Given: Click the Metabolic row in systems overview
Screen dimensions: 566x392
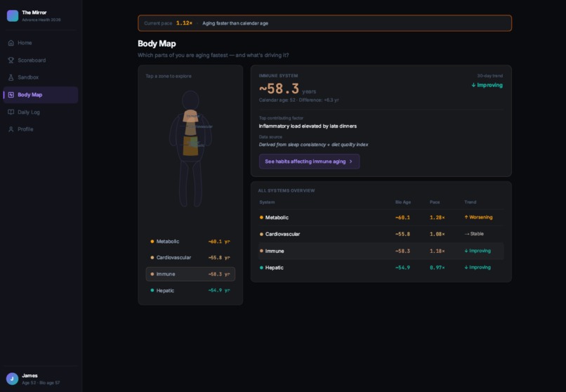Looking at the screenshot, I should pyautogui.click(x=381, y=217).
